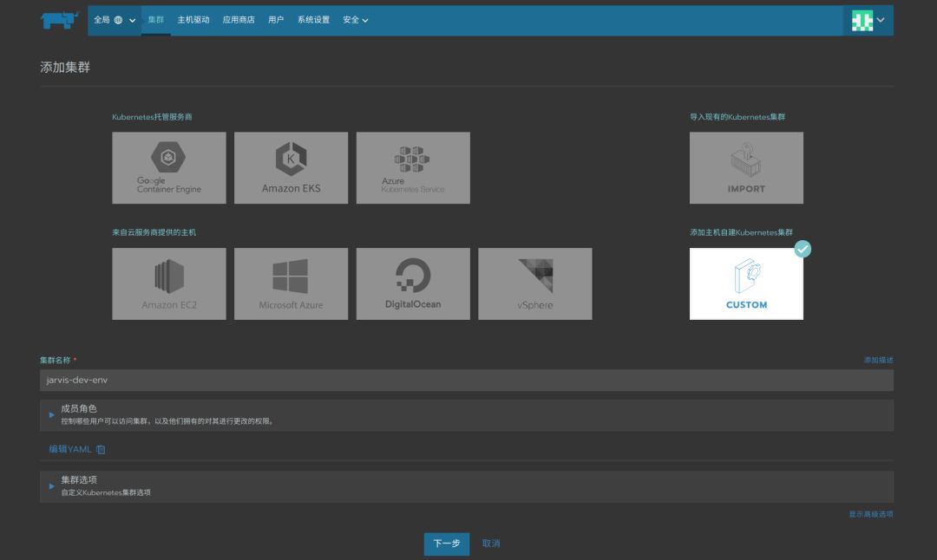Expand the 安全 dropdown menu

point(355,20)
